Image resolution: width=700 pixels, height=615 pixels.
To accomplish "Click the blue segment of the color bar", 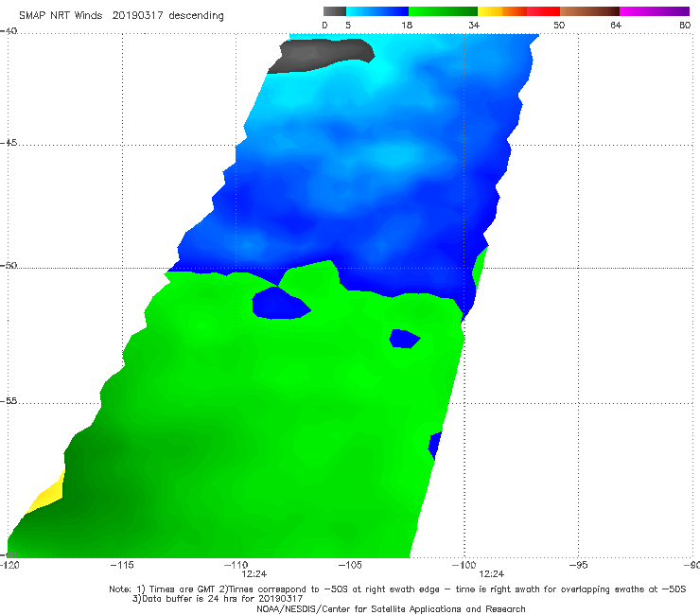I will 377,11.
